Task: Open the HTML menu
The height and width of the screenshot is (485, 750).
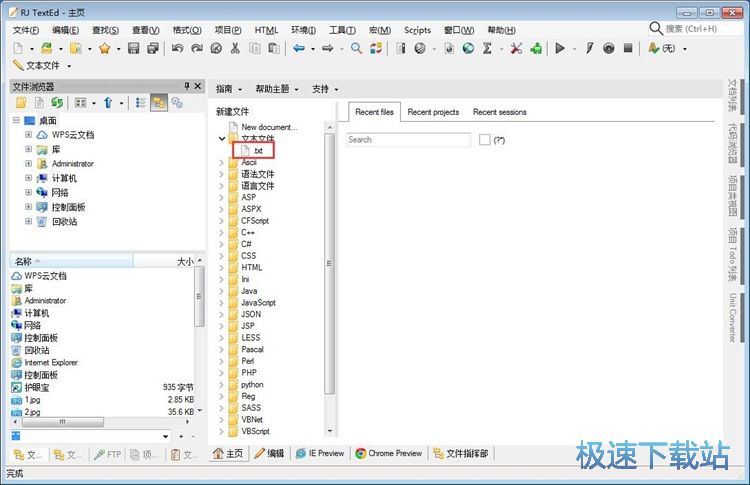Action: click(266, 30)
